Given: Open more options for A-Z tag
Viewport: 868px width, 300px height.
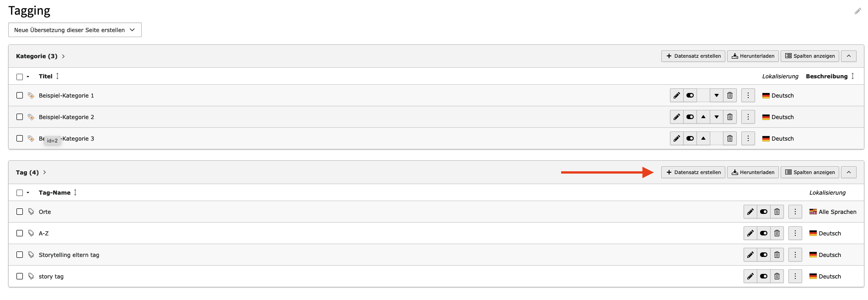Looking at the screenshot, I should 795,233.
